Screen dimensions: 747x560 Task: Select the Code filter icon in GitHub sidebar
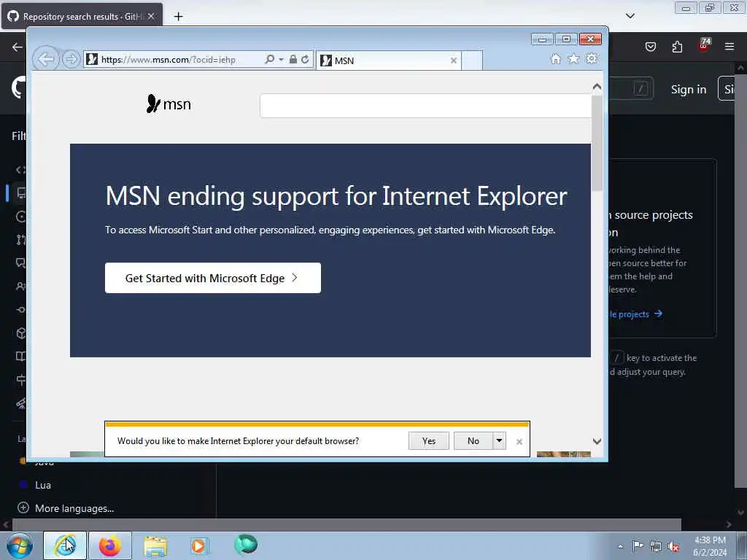coord(21,169)
